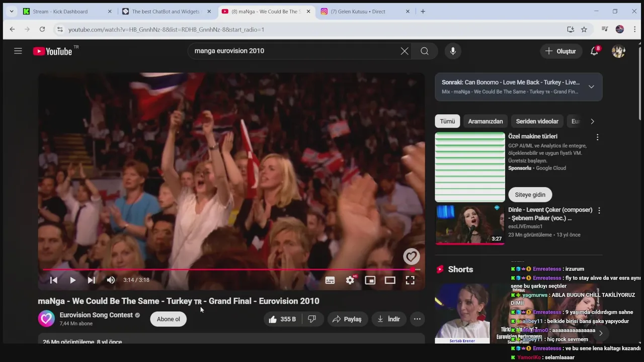
Task: Open player settings gear
Action: [x=350, y=280]
